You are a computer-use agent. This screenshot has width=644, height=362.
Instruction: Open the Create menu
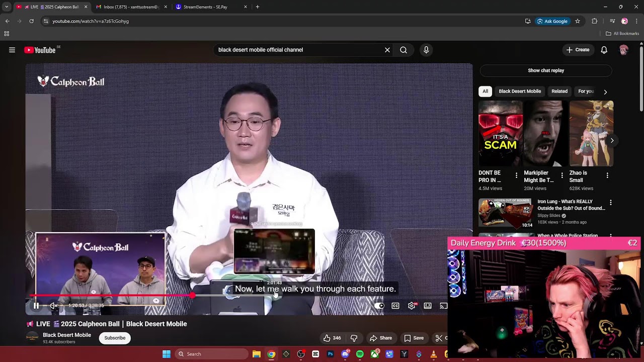[578, 50]
